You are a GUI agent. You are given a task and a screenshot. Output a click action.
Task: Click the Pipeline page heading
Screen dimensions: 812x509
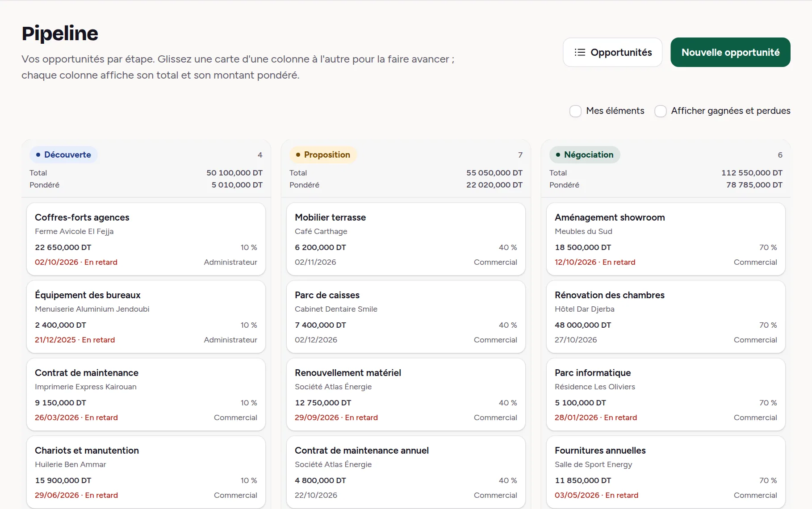60,33
